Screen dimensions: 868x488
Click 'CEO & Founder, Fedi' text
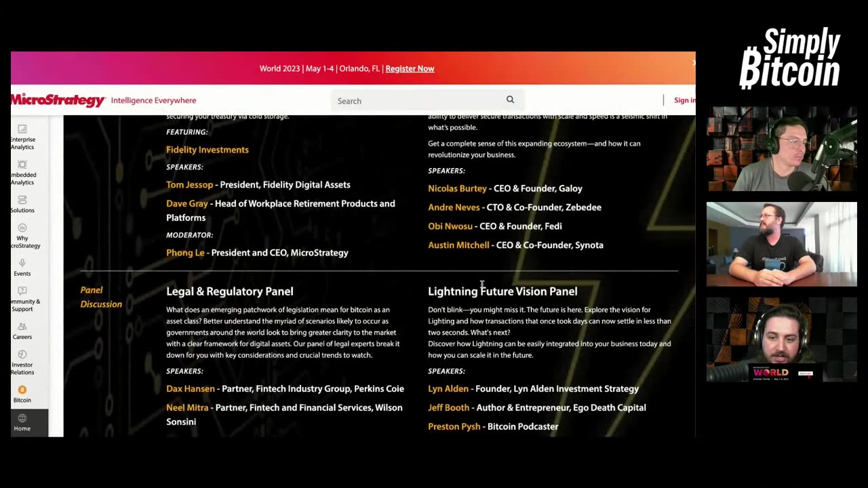(x=521, y=226)
